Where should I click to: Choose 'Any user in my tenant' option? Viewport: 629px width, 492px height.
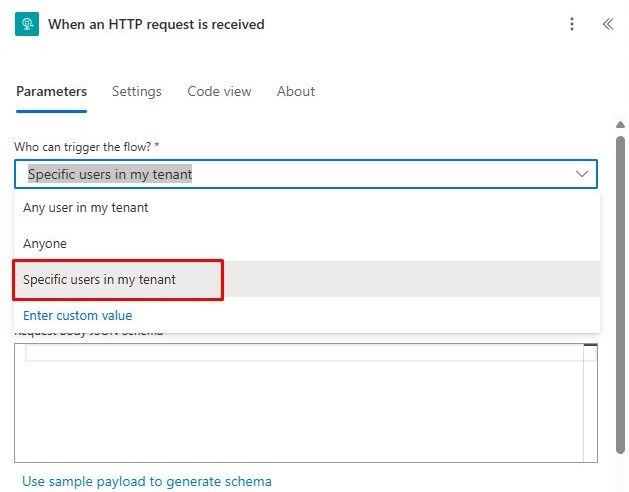coord(86,208)
